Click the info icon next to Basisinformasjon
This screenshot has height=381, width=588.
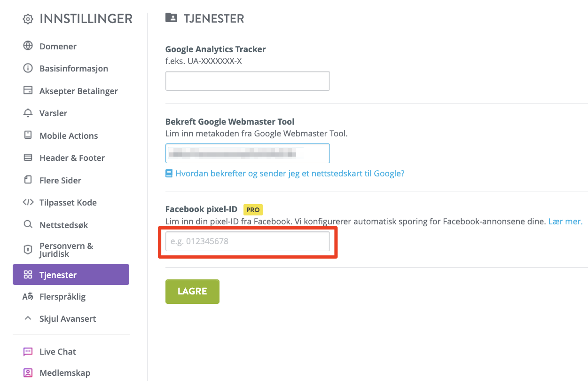click(28, 68)
